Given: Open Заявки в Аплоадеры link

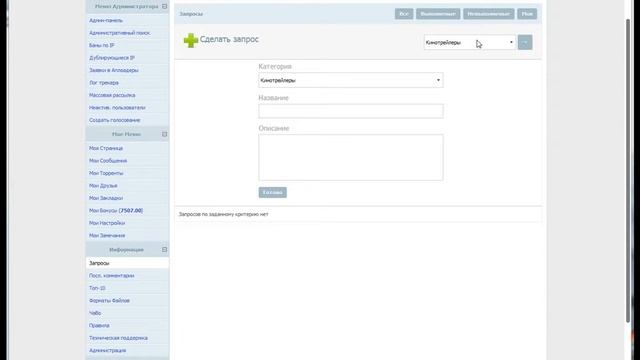Looking at the screenshot, I should click(114, 70).
